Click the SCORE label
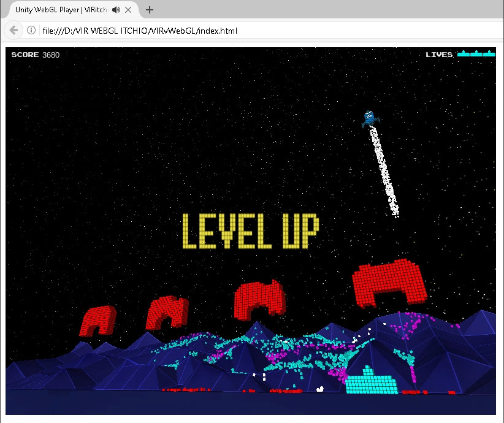This screenshot has height=423, width=504. pyautogui.click(x=25, y=55)
